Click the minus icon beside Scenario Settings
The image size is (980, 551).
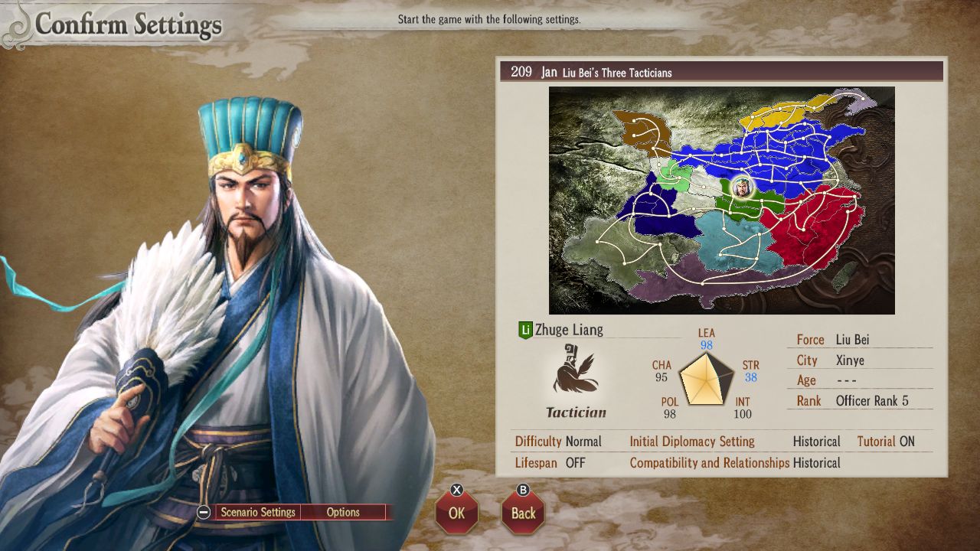pos(204,513)
